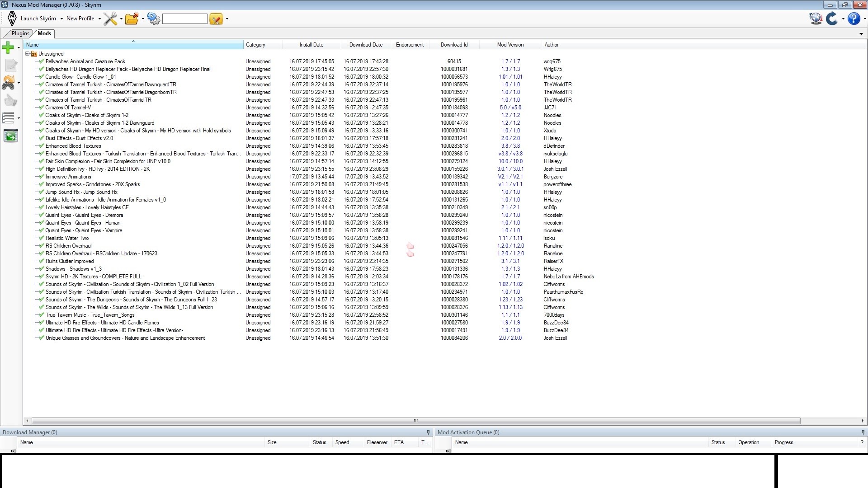
Task: Click the blue question mark Help icon
Action: (854, 19)
